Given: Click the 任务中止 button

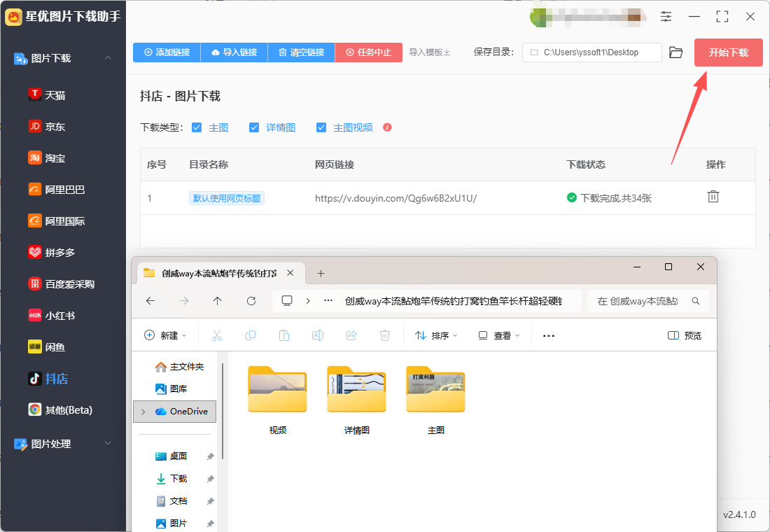Looking at the screenshot, I should pos(368,52).
